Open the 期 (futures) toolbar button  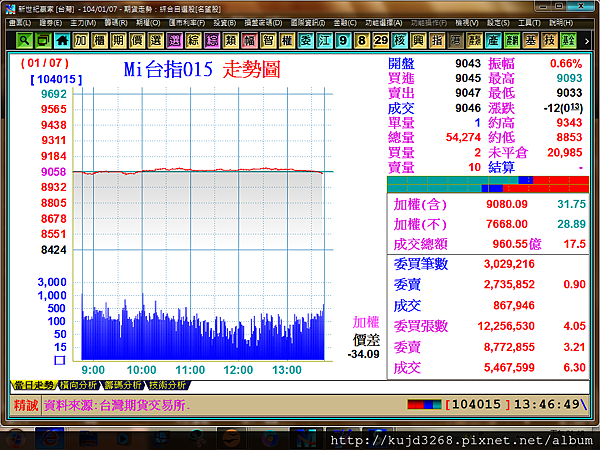click(x=118, y=40)
